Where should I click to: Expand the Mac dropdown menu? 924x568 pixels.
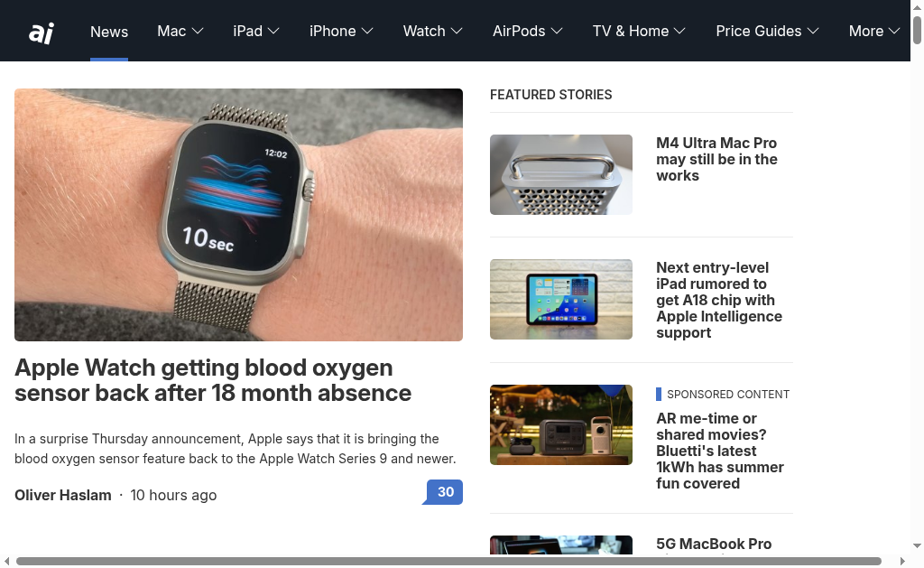180,31
